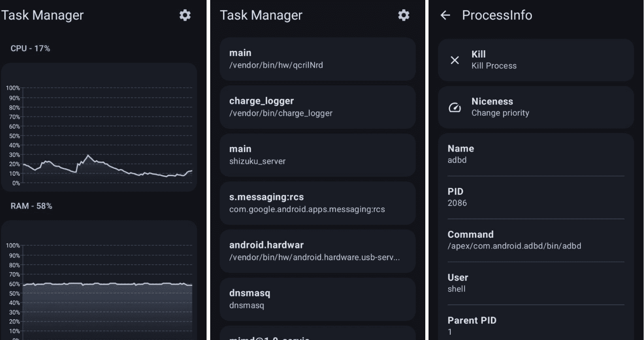Open the dnsmasq process entry
Screen dimensions: 644x340
[x=318, y=300]
